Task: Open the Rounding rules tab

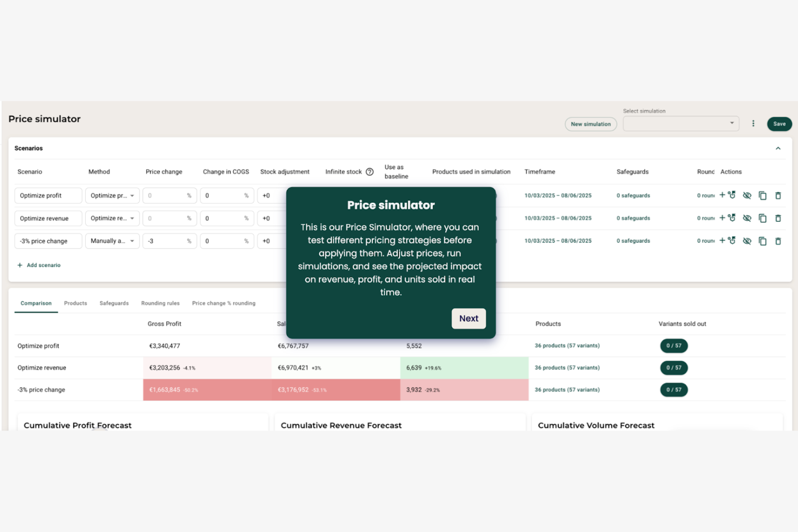Action: pyautogui.click(x=160, y=303)
